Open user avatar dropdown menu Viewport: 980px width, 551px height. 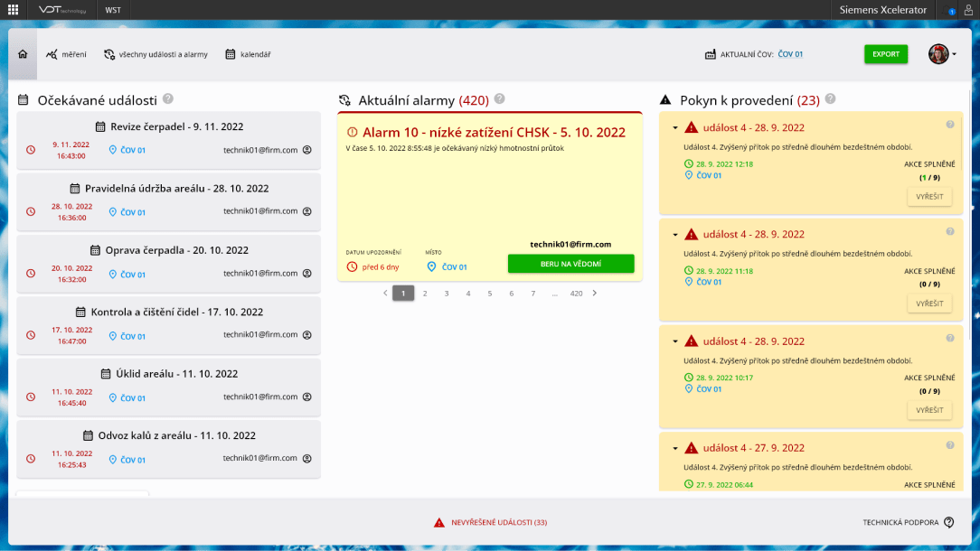[x=943, y=54]
